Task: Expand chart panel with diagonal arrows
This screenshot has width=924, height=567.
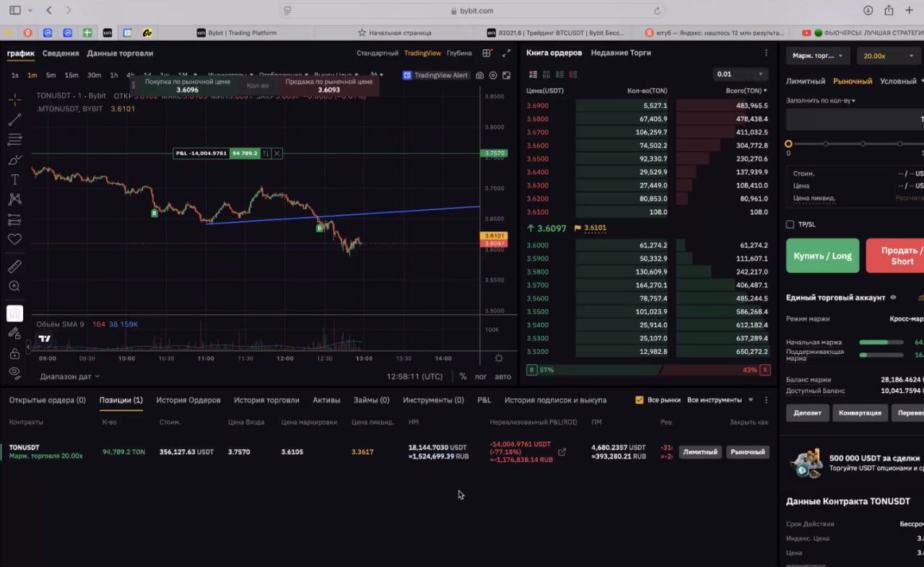Action: pos(506,53)
